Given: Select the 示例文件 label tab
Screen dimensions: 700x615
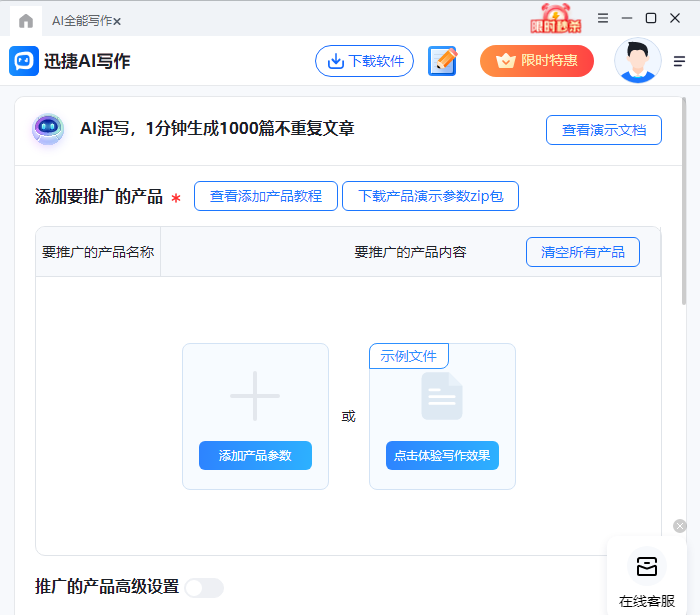Looking at the screenshot, I should pos(408,356).
